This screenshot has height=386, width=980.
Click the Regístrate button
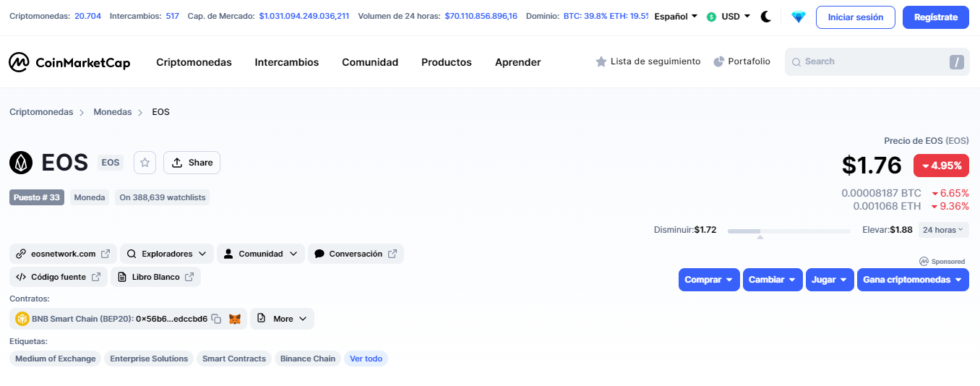pyautogui.click(x=936, y=17)
